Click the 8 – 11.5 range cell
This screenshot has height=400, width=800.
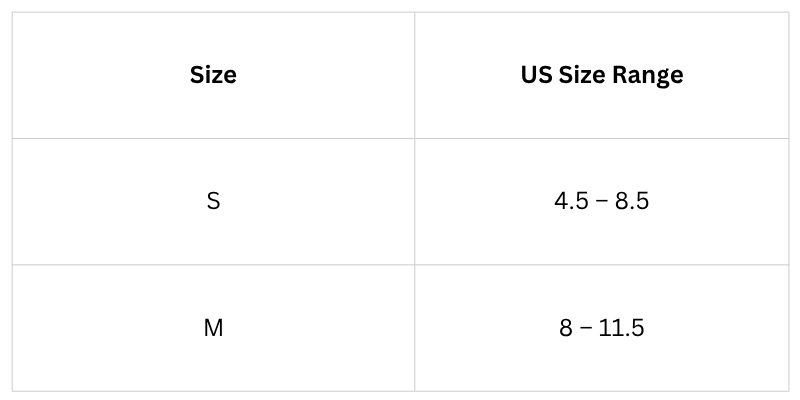click(x=601, y=327)
